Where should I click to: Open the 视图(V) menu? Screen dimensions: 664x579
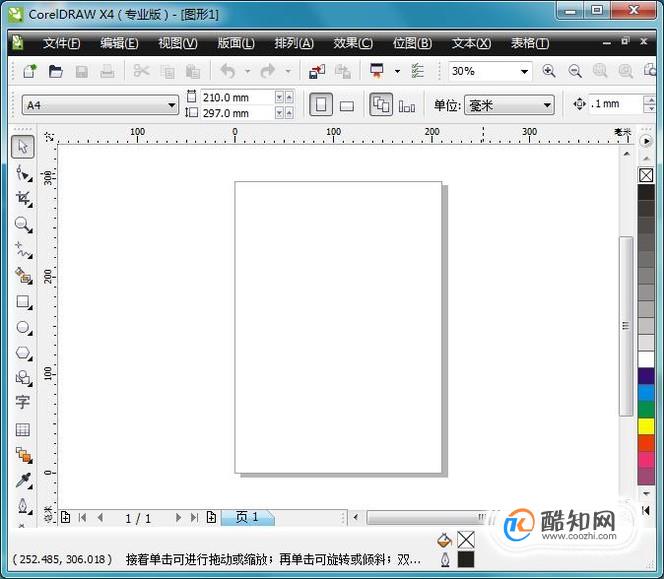pyautogui.click(x=178, y=43)
